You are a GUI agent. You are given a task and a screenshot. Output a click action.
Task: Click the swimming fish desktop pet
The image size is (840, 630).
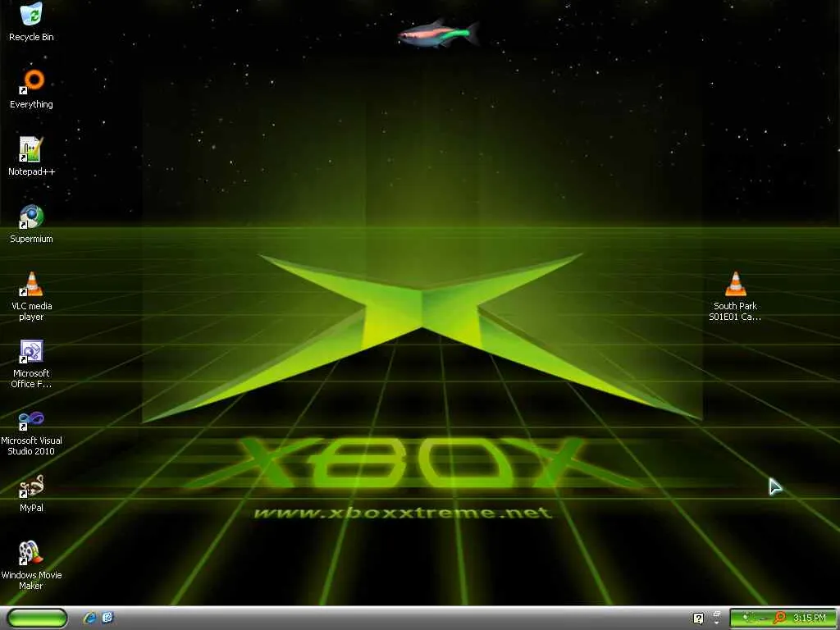point(438,33)
